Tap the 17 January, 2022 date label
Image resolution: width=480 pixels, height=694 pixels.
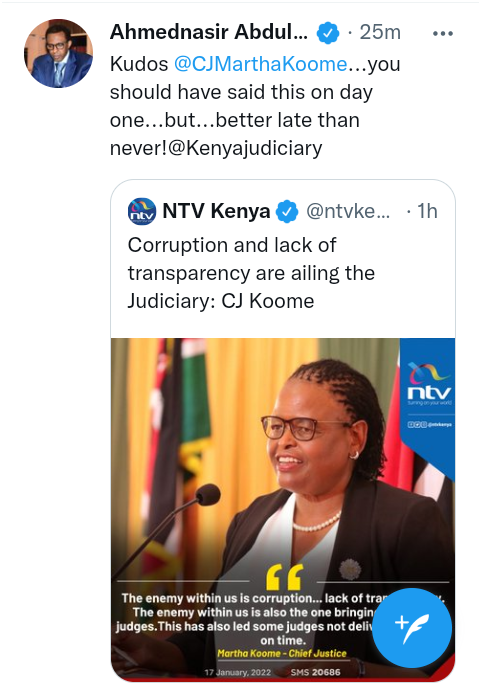pyautogui.click(x=237, y=672)
